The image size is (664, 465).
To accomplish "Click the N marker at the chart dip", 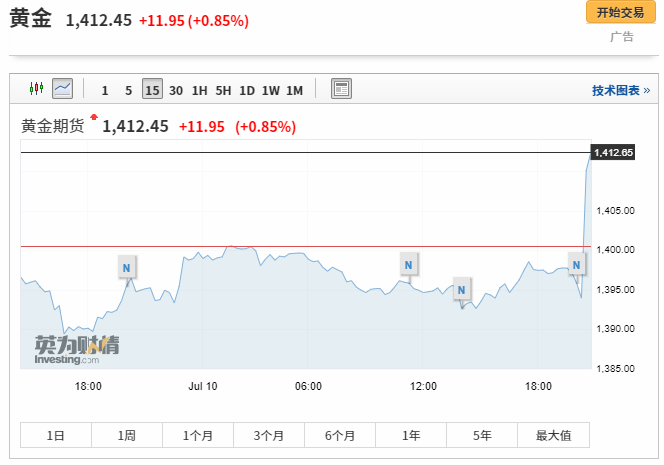I will 461,290.
